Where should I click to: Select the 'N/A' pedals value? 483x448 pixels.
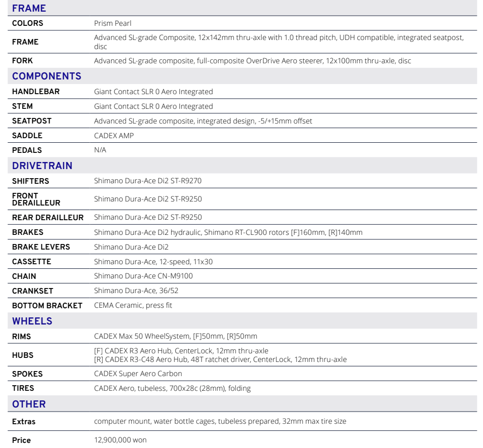click(x=100, y=150)
